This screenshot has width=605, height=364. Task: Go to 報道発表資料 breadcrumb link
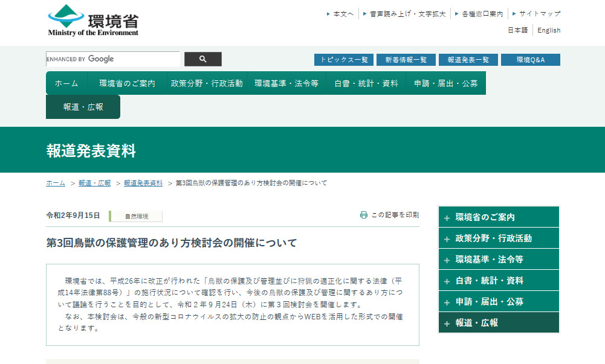pyautogui.click(x=143, y=183)
